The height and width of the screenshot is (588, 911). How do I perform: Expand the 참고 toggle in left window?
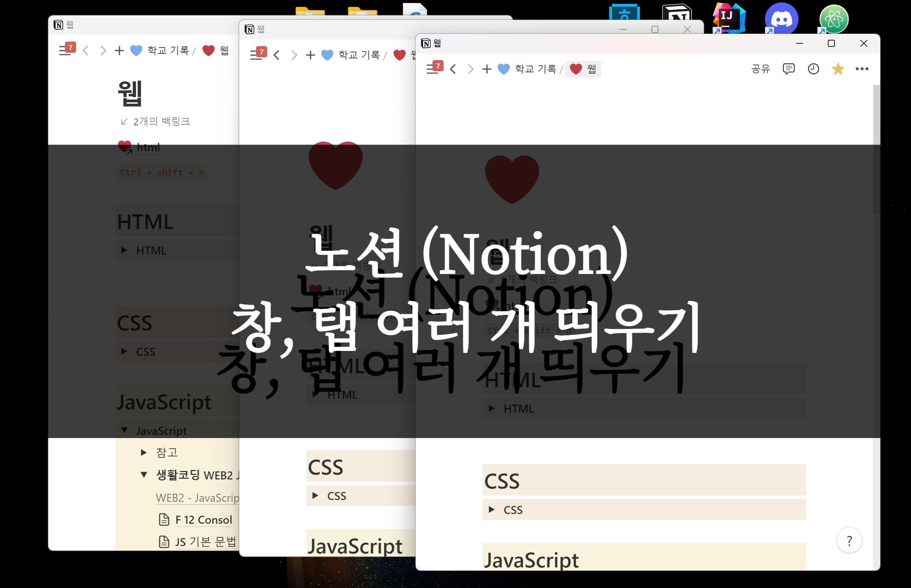click(144, 453)
